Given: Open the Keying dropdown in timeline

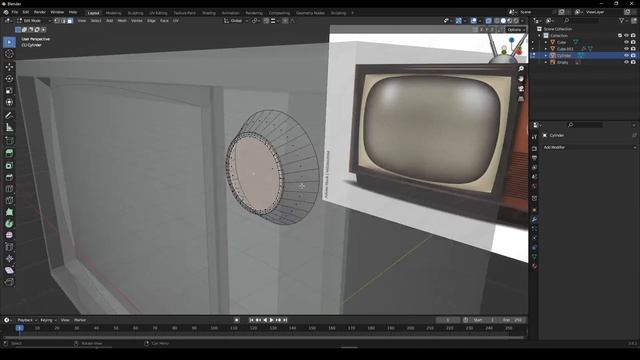Looking at the screenshot, I should click(48, 320).
